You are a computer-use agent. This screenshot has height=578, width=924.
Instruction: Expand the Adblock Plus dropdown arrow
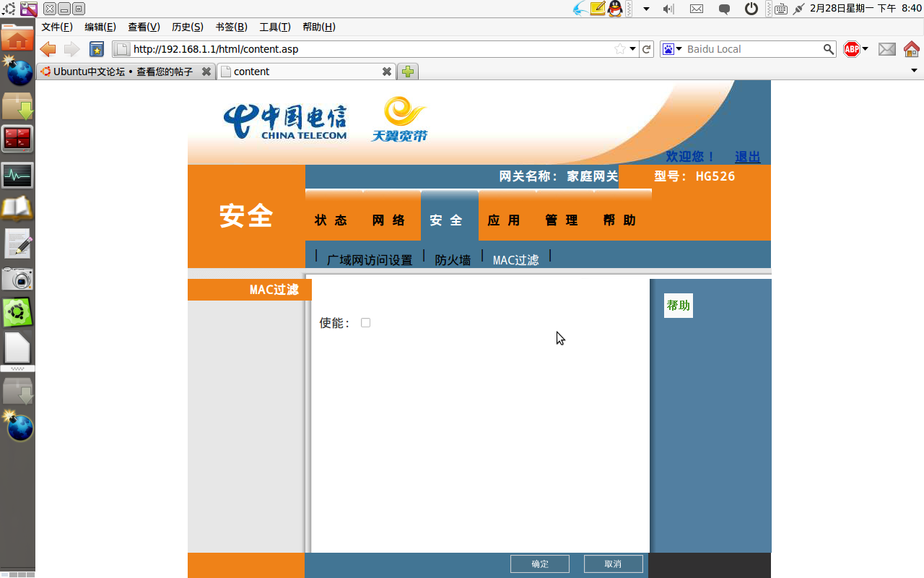[865, 49]
